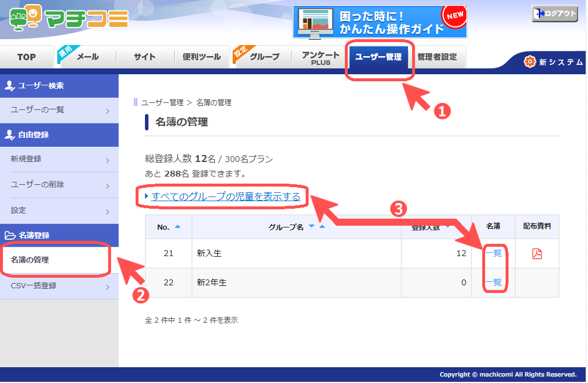The image size is (588, 383).
Task: Click すべてのグループの児童を表示する link
Action: coord(226,196)
